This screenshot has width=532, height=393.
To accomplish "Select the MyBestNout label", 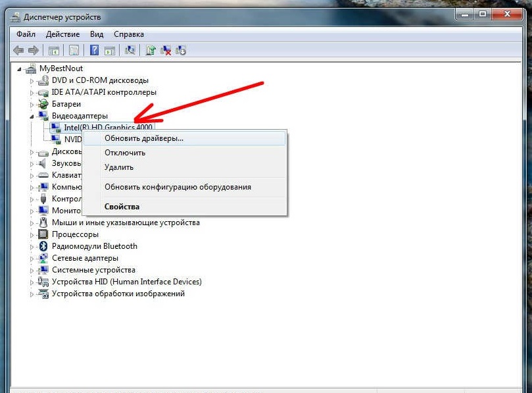I will click(61, 68).
